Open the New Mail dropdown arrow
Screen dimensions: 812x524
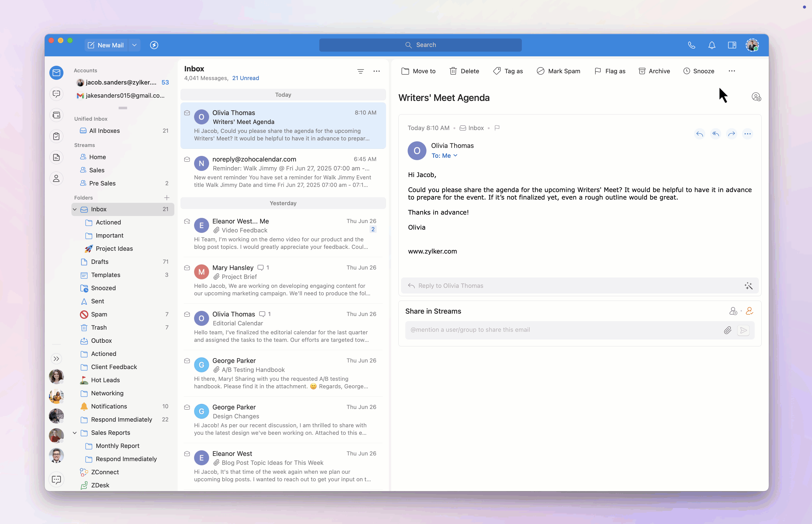(134, 45)
